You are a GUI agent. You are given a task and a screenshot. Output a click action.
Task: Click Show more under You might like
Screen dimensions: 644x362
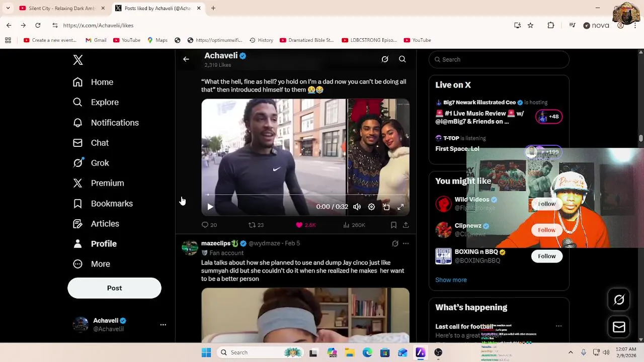[x=451, y=280]
